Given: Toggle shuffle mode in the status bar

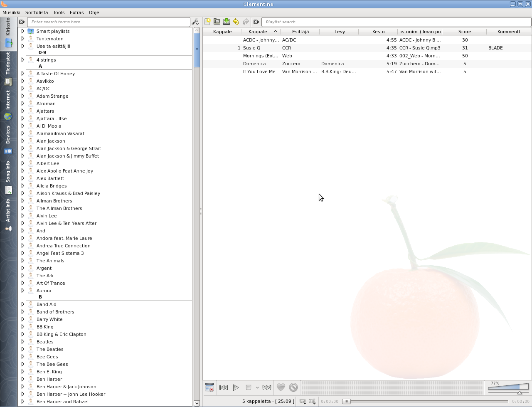Looking at the screenshot, I should coord(313,402).
